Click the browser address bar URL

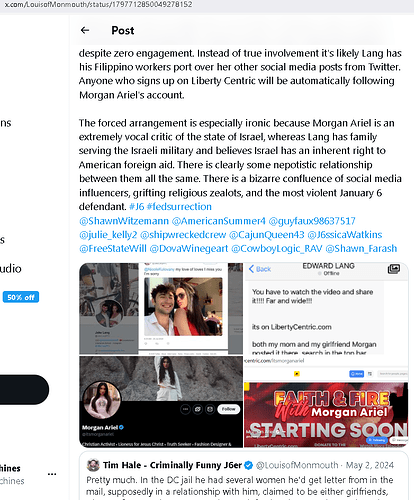click(x=99, y=4)
